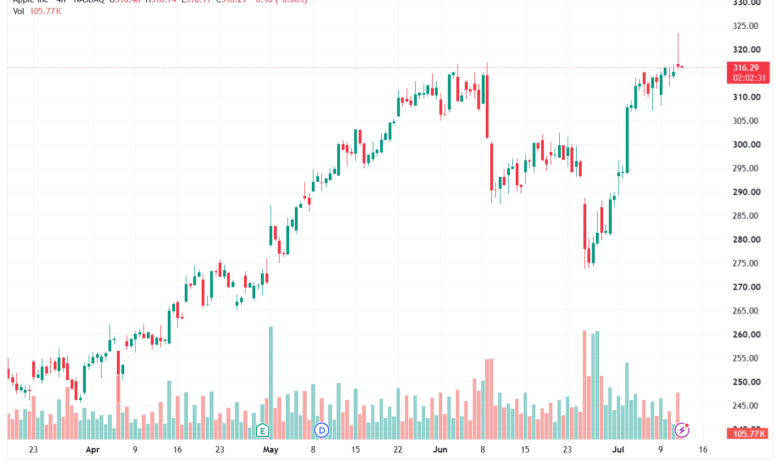780x470 pixels.
Task: Click the blue dividend D marker
Action: (322, 430)
